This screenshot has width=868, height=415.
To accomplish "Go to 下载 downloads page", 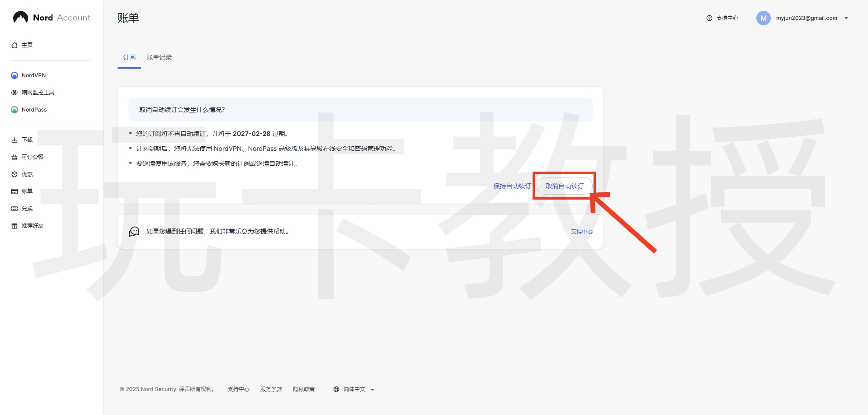I will point(27,140).
